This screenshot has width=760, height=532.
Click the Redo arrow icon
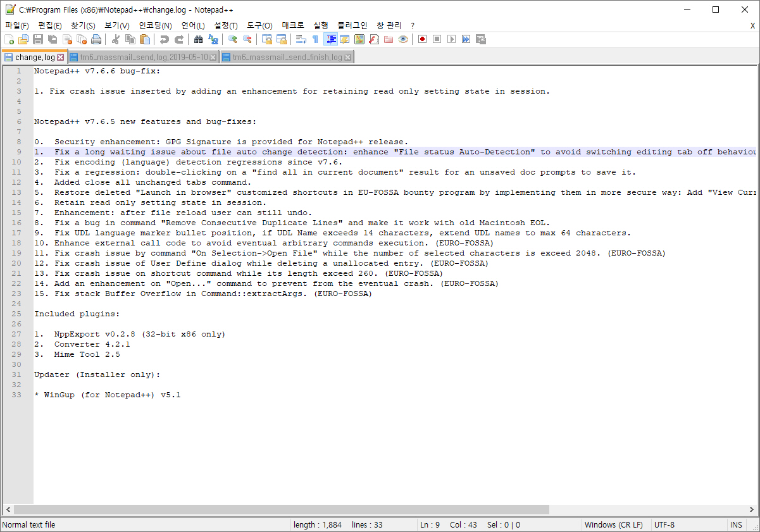[x=179, y=39]
